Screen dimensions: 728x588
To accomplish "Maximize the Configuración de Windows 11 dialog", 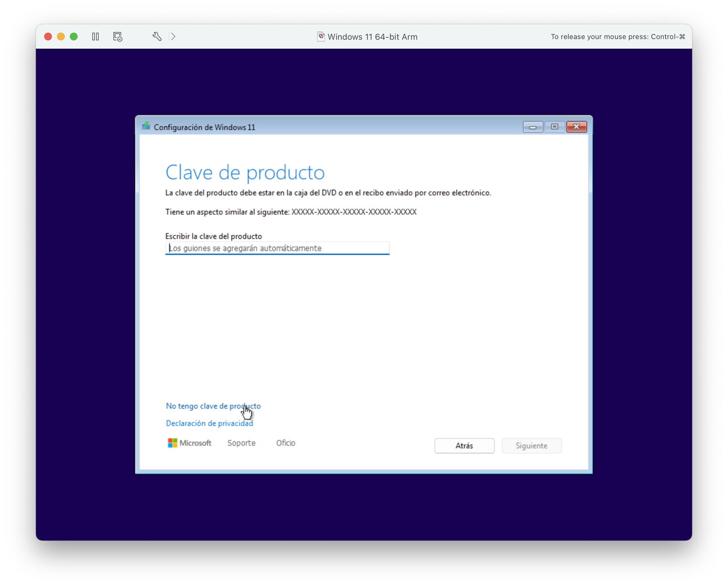I will pos(555,127).
